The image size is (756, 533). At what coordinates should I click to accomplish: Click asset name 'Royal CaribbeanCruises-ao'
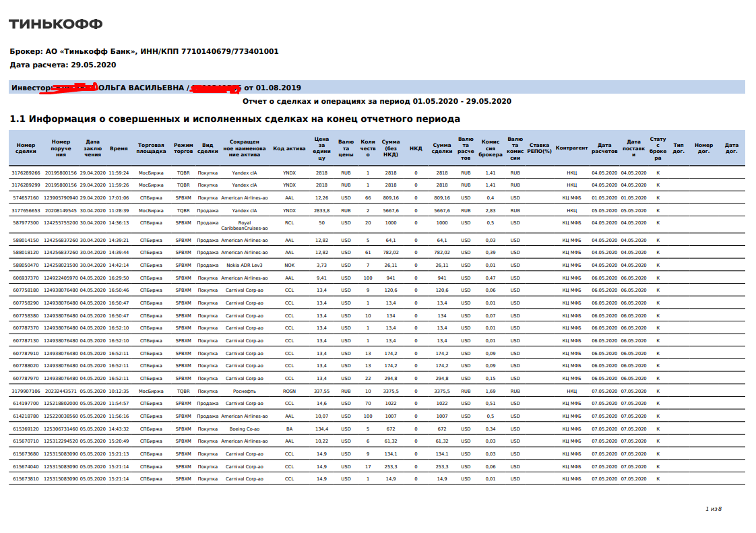click(245, 226)
